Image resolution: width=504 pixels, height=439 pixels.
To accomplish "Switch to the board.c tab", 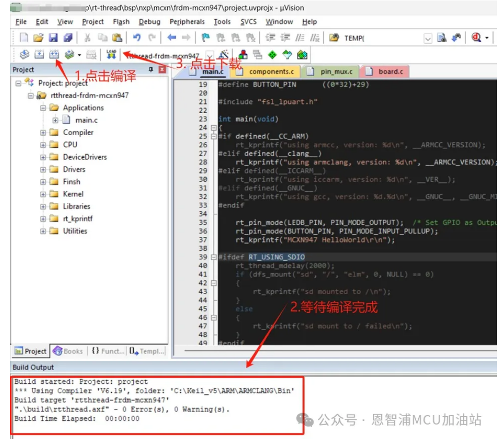I will (385, 71).
